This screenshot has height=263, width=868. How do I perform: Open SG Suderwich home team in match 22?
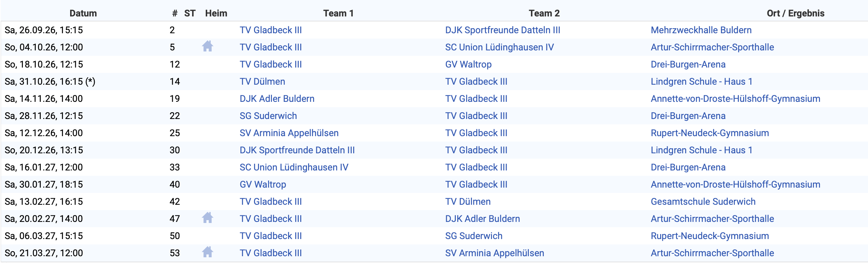point(268,116)
